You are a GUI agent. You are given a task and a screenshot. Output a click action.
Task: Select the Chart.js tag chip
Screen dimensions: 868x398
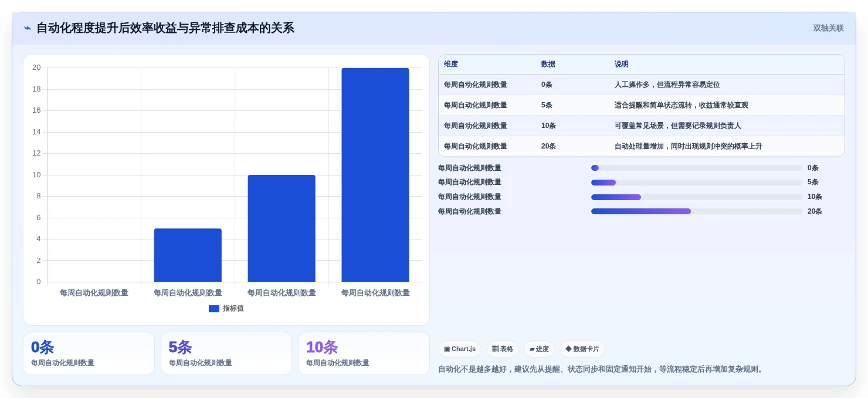coord(460,349)
